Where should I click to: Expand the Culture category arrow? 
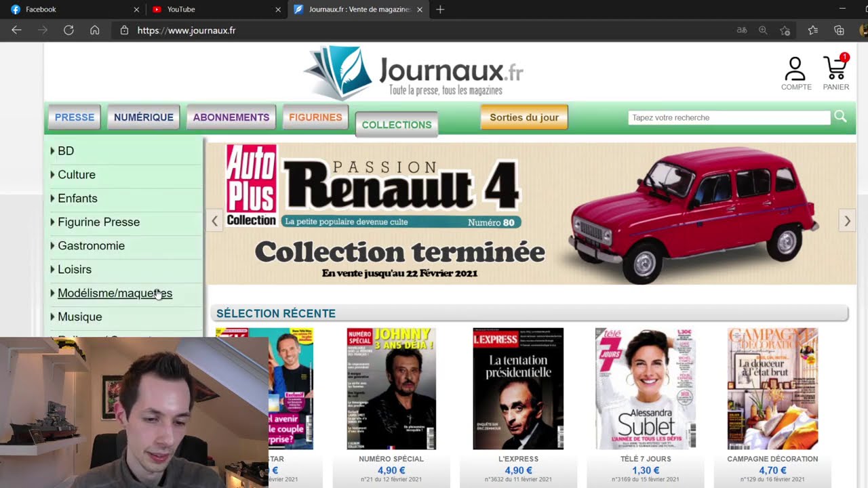(x=52, y=174)
